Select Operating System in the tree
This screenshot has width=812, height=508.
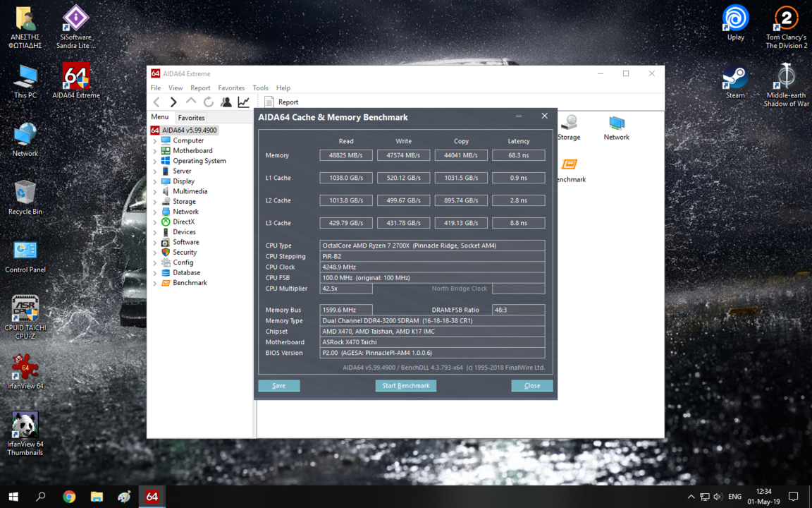[193, 161]
